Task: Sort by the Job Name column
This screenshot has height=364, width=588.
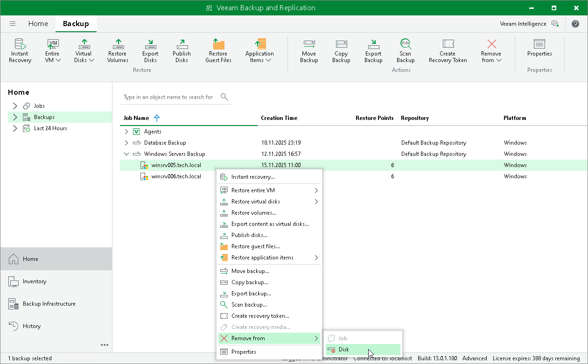Action: 136,118
